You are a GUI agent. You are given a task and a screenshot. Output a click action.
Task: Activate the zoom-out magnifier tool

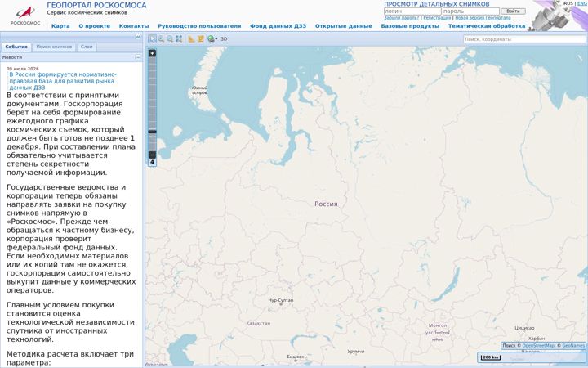[170, 38]
